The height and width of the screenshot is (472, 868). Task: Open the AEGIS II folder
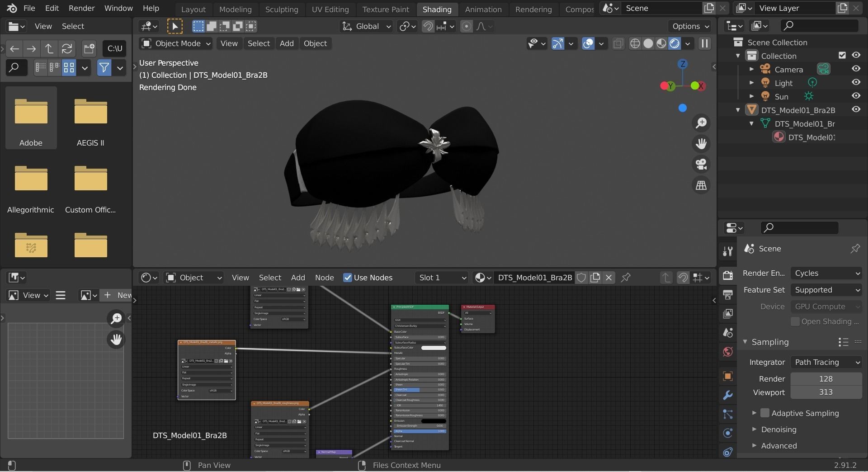click(90, 118)
